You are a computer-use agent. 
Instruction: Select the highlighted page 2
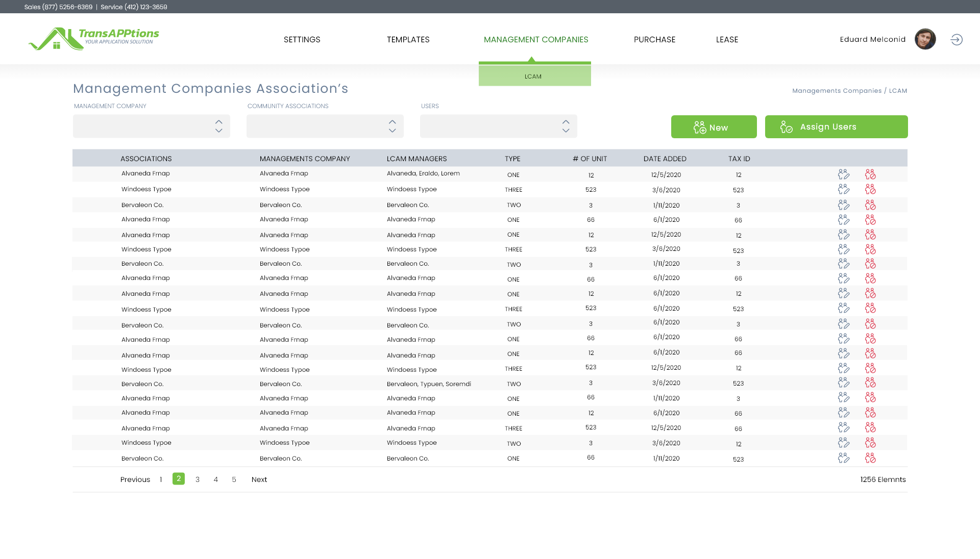(179, 478)
